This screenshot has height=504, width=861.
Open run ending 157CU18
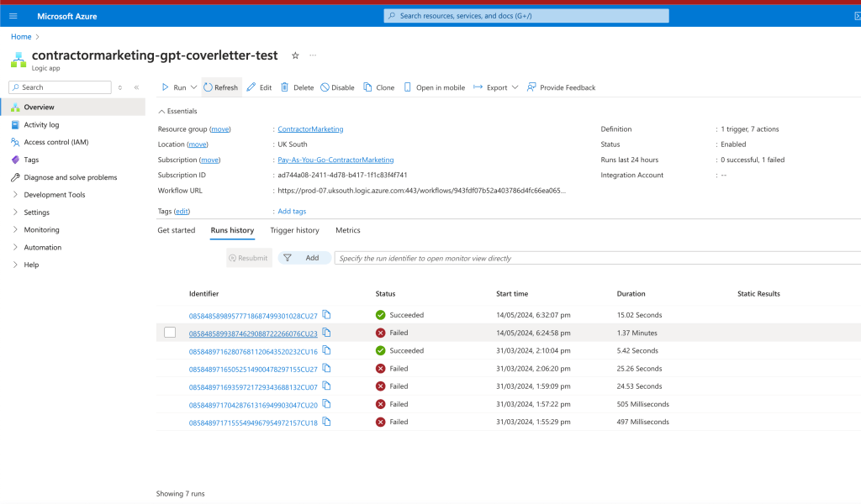point(253,423)
